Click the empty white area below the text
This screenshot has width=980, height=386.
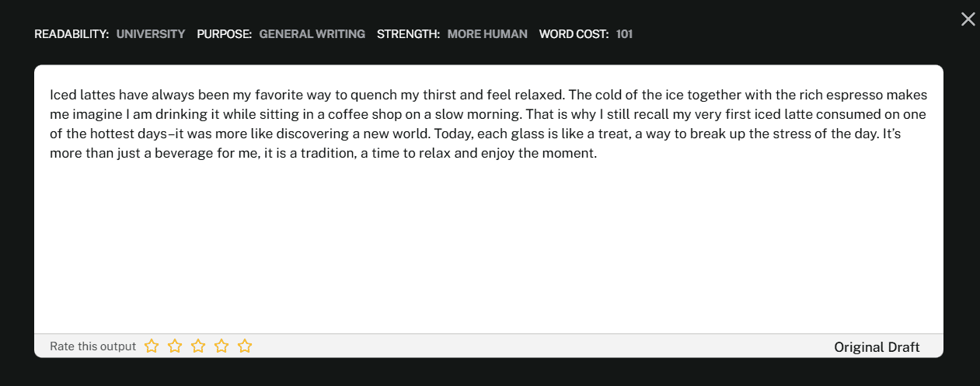click(488, 249)
